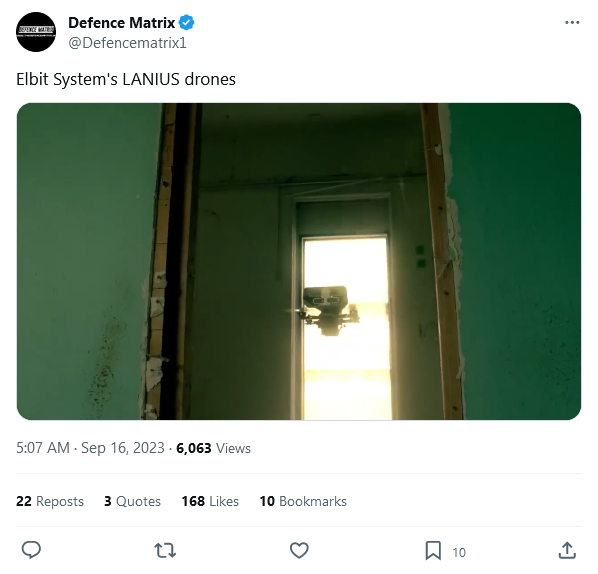
Task: Open the three-dot more options menu
Action: coord(572,23)
